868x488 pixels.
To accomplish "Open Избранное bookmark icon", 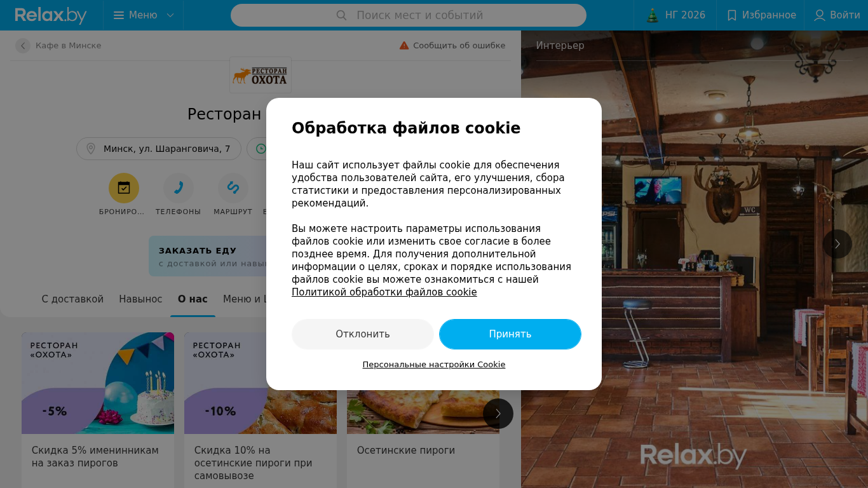I will pos(732,15).
